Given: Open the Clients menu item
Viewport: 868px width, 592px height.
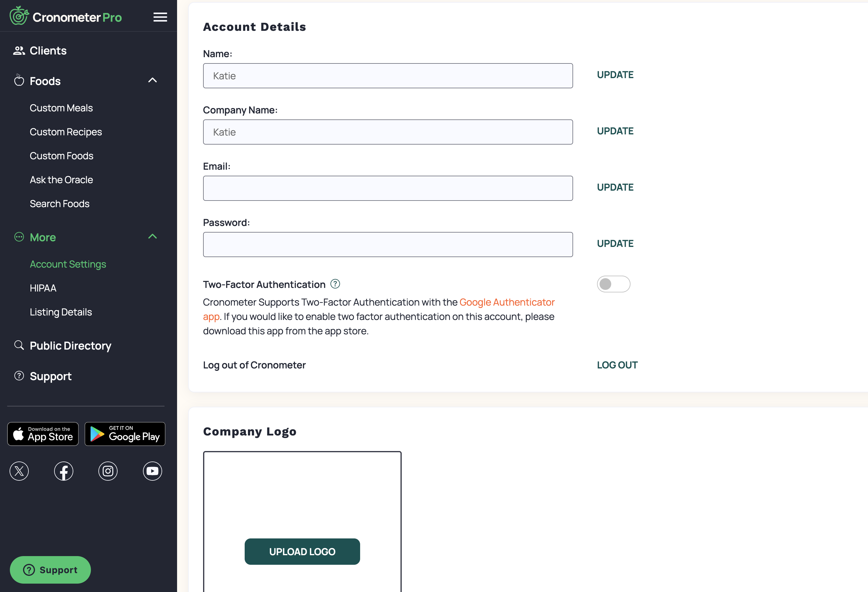Looking at the screenshot, I should pyautogui.click(x=48, y=51).
